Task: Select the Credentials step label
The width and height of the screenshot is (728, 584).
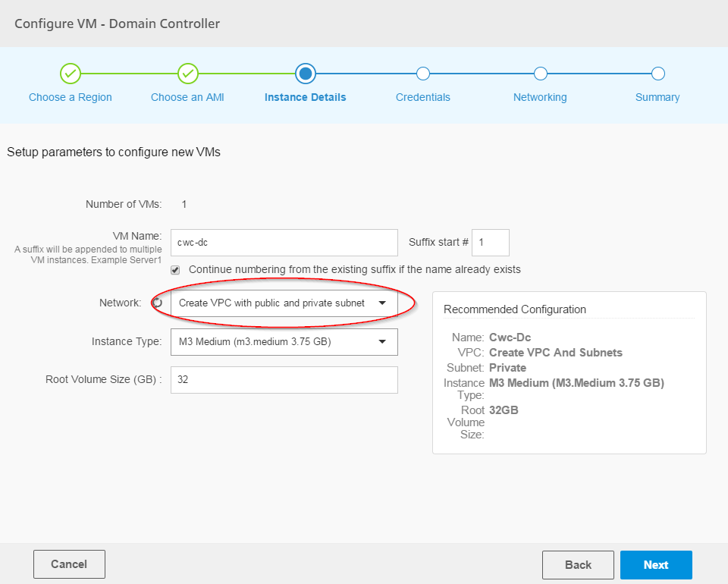Action: (x=423, y=97)
